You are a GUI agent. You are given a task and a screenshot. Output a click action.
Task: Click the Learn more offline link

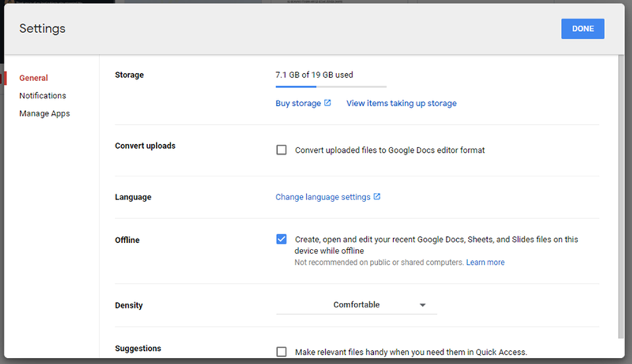click(485, 263)
